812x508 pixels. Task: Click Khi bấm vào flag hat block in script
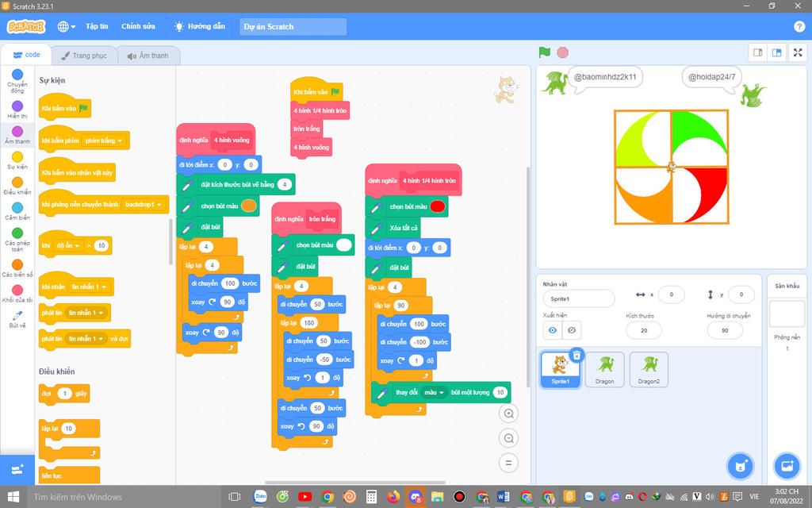316,91
